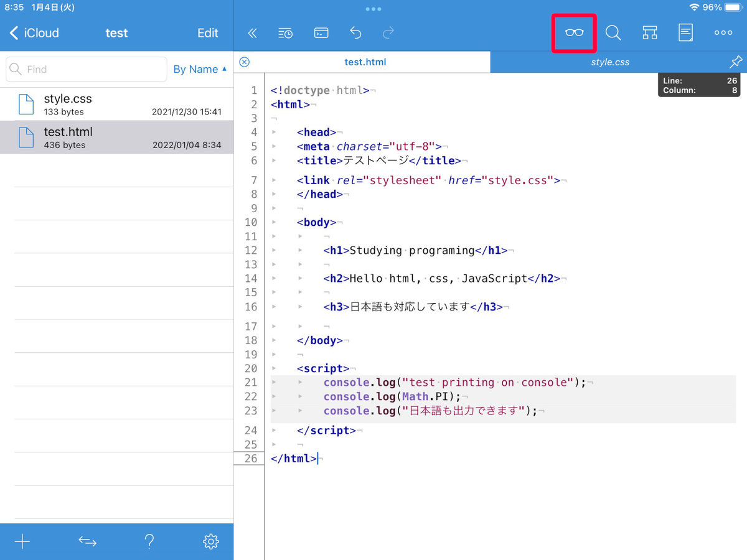Image resolution: width=747 pixels, height=560 pixels.
Task: Place cursor on 日本語も出力できます line
Action: (430, 411)
